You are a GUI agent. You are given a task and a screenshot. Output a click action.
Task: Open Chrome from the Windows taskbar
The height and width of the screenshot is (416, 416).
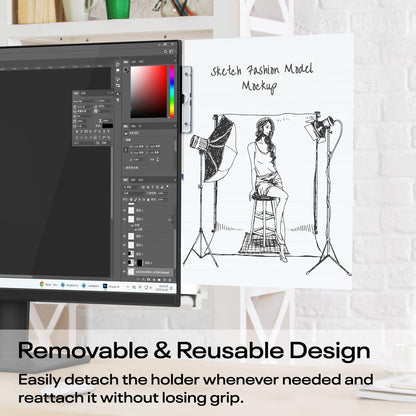point(42,284)
